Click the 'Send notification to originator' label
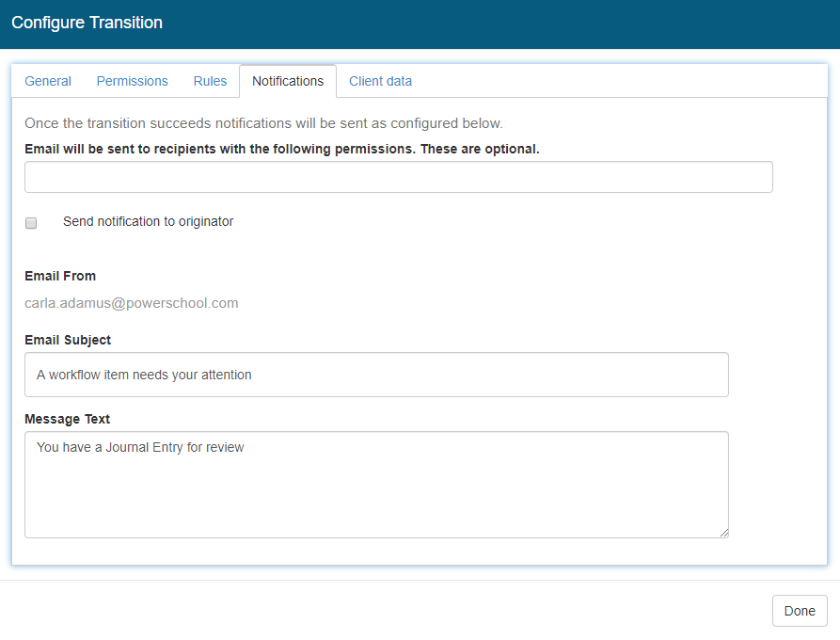 148,222
